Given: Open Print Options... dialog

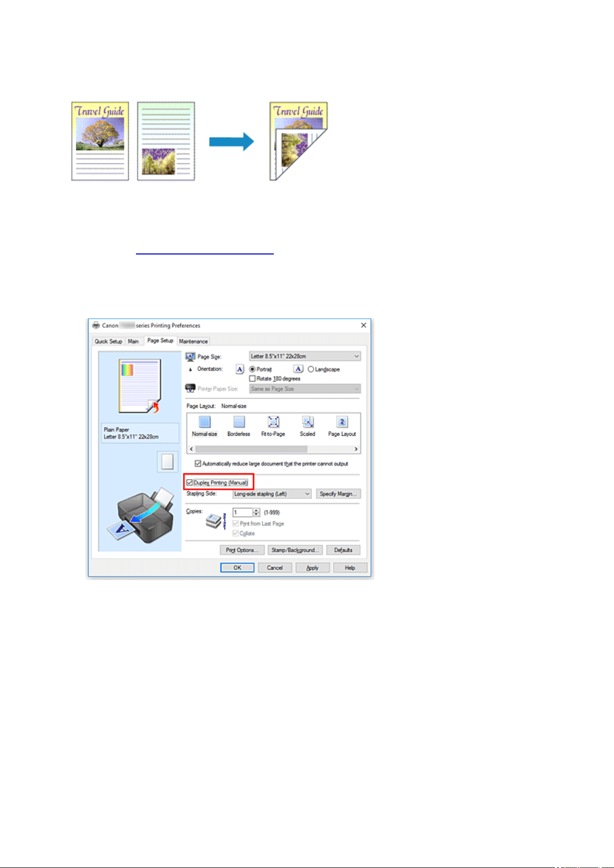Looking at the screenshot, I should pyautogui.click(x=242, y=550).
